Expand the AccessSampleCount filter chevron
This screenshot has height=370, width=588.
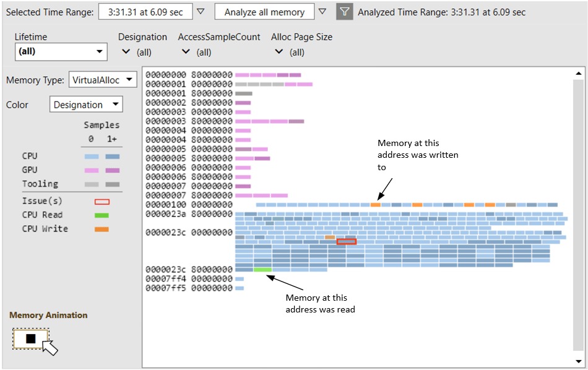(186, 52)
